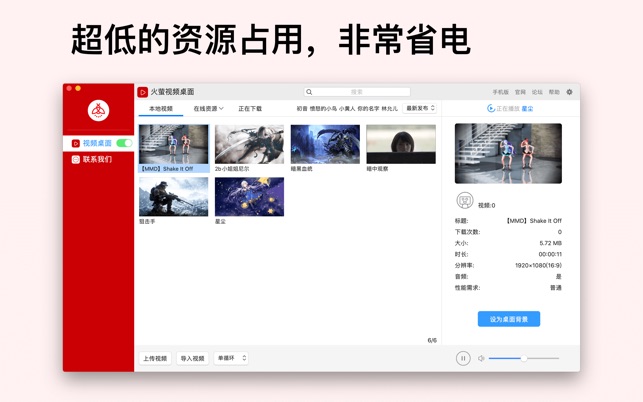This screenshot has width=643, height=402.
Task: Click the 设为桌面背景 button
Action: click(508, 319)
